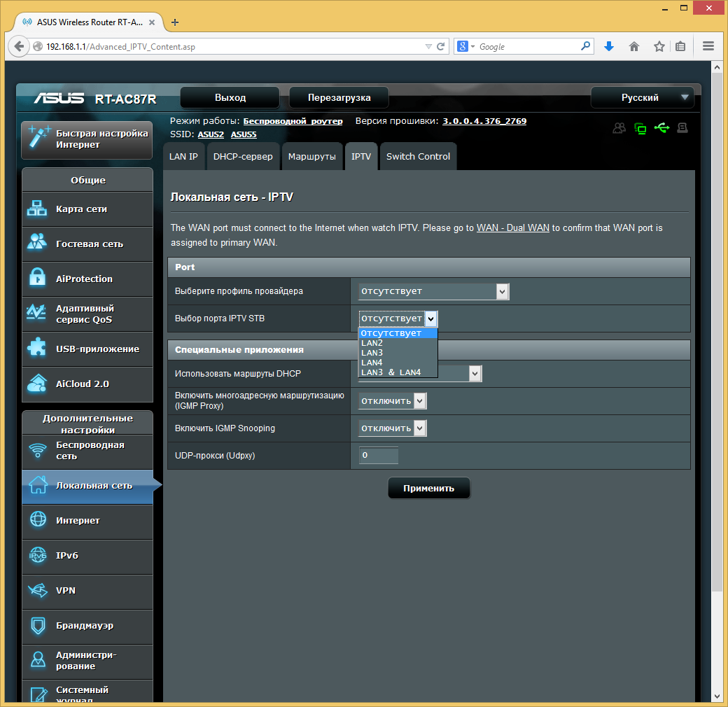Open ASUS2 SSID link
The image size is (728, 707).
point(211,134)
